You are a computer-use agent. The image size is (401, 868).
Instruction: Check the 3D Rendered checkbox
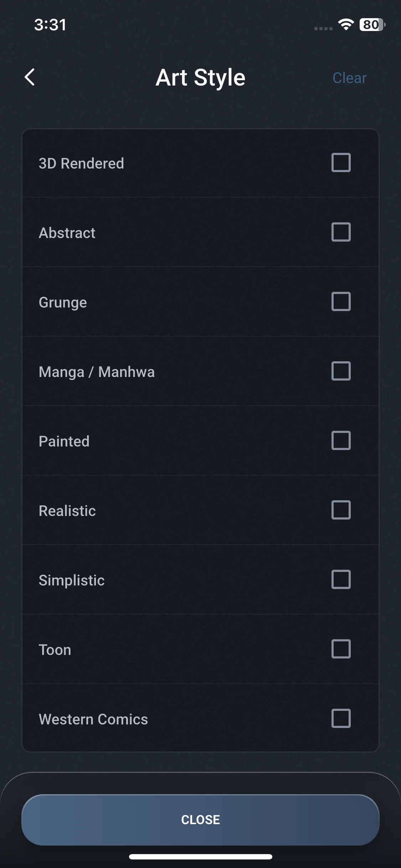(341, 162)
